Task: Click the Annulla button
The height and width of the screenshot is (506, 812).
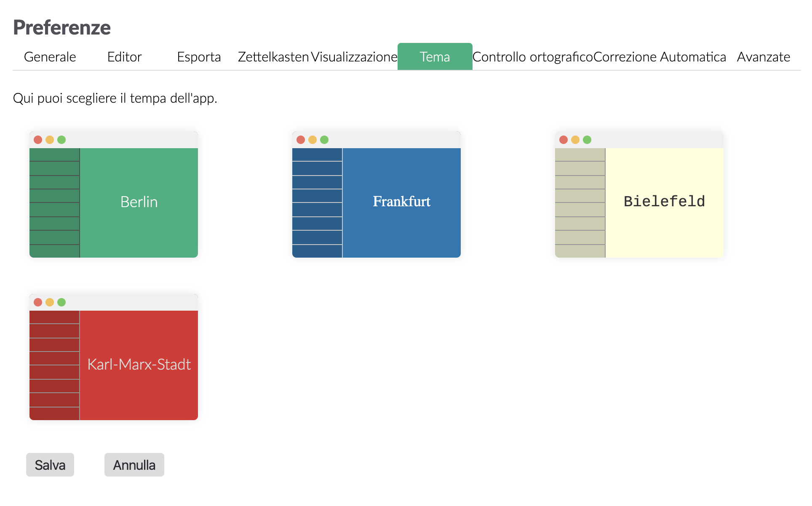Action: (x=134, y=465)
